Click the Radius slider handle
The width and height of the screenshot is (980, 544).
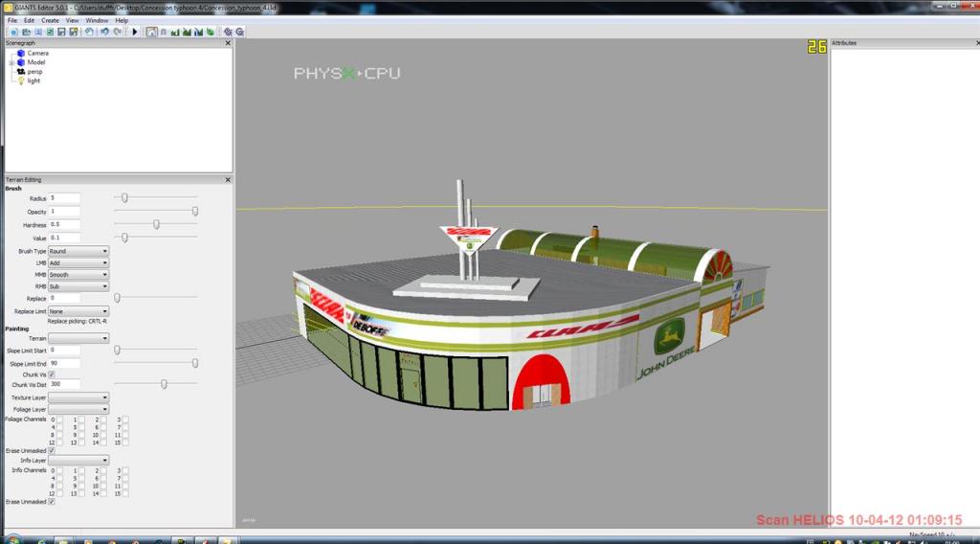124,198
